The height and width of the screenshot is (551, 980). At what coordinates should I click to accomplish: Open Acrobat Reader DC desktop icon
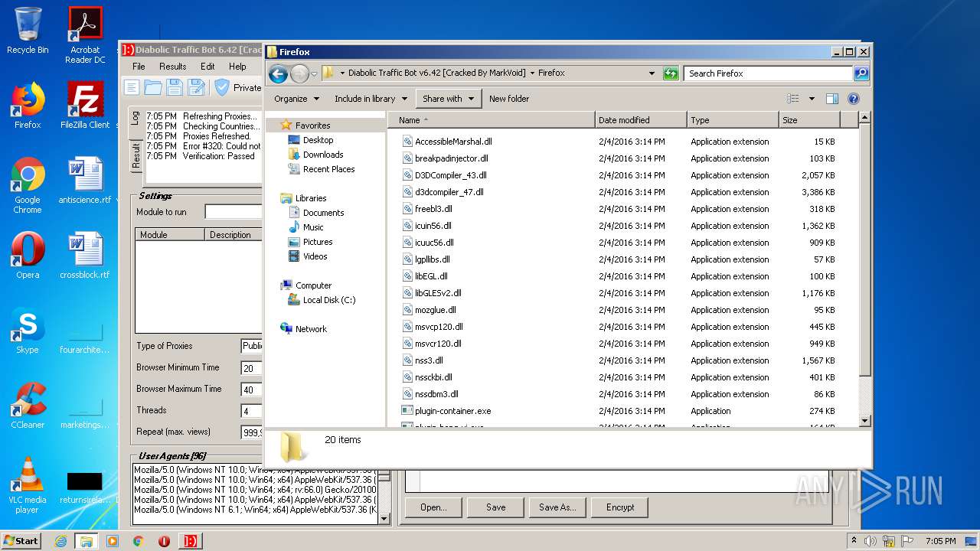[x=85, y=35]
